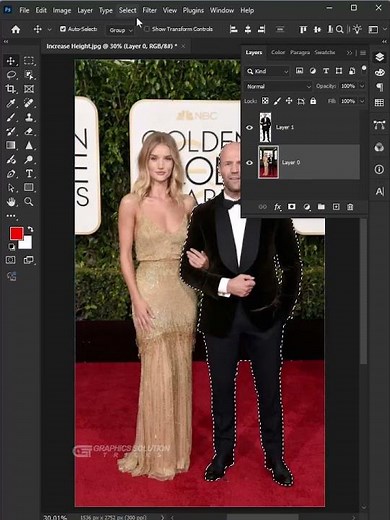The image size is (390, 520).
Task: Add a layer style with fx icon
Action: [x=277, y=207]
